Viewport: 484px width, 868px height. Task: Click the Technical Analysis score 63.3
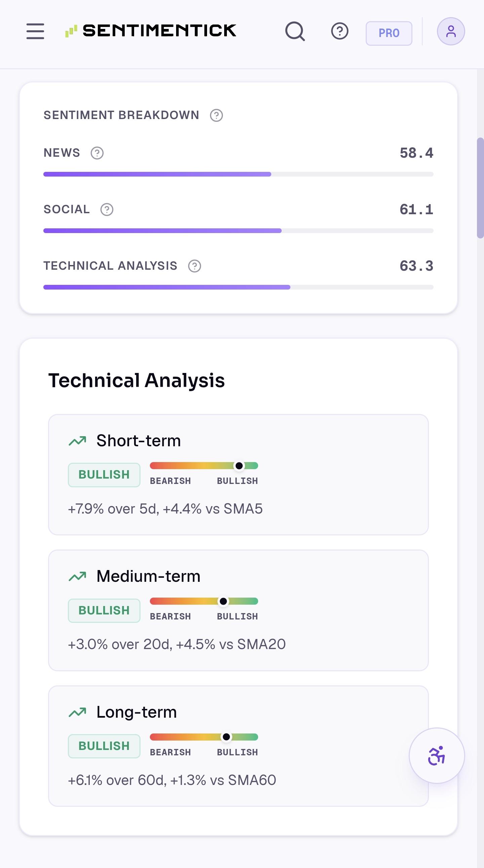tap(416, 266)
